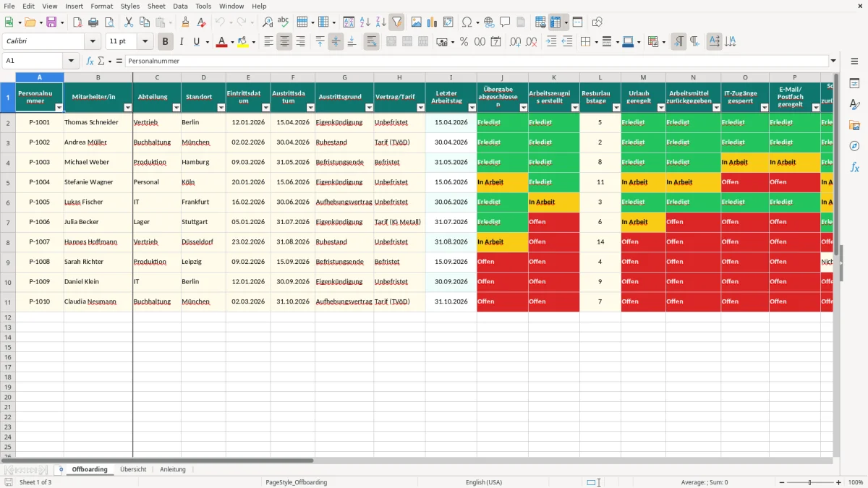Click the Clear Direct Formatting icon

pos(202,22)
